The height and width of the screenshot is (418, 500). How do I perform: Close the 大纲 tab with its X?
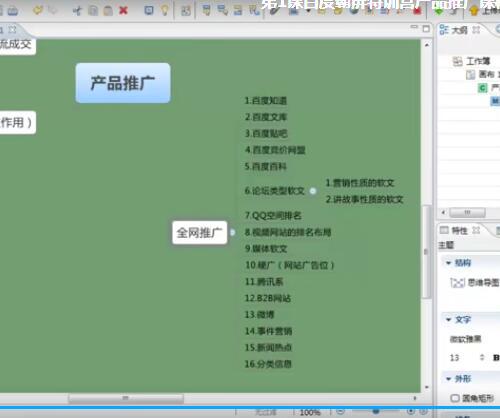476,30
